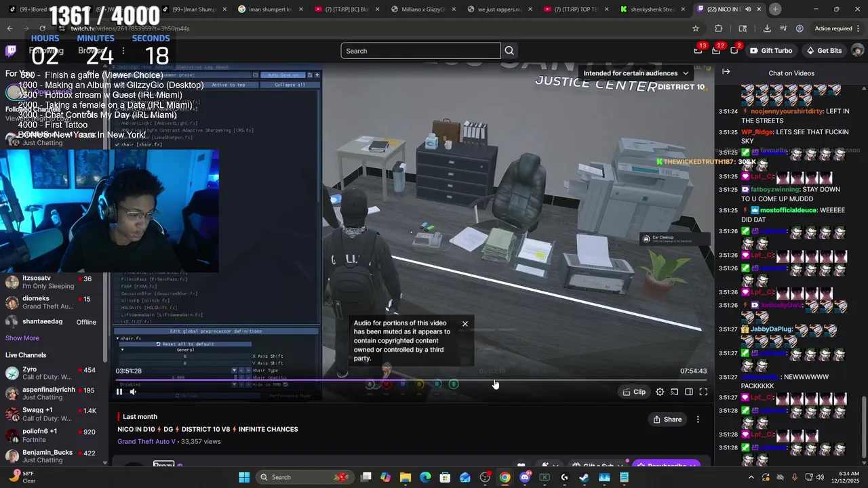Open the Twitch whispers icon with 22 badge
The width and height of the screenshot is (868, 488).
(717, 50)
